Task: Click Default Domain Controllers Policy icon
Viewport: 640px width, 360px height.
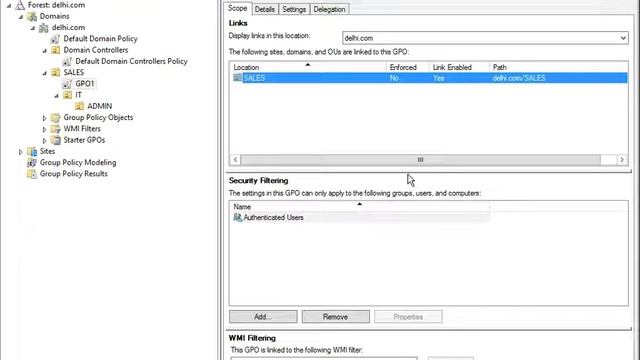Action: point(67,61)
